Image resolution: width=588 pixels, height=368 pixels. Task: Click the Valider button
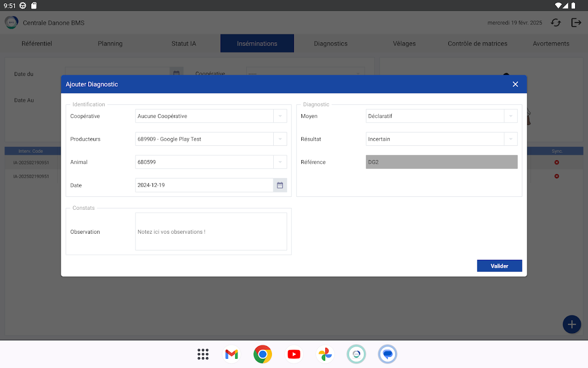point(499,266)
